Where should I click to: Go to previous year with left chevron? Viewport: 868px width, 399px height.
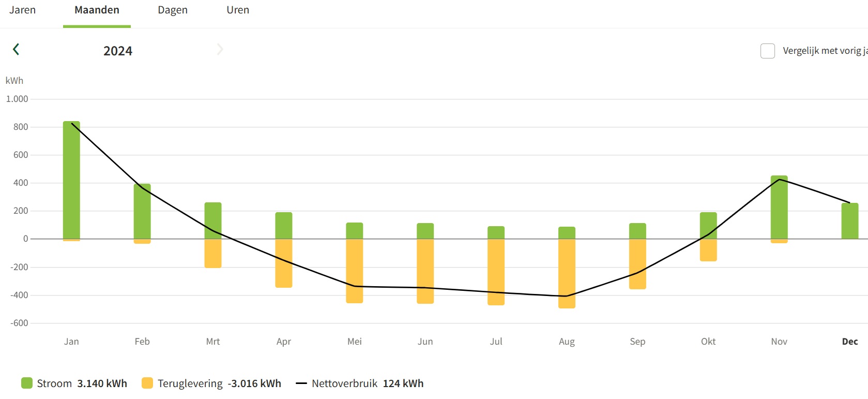point(16,49)
